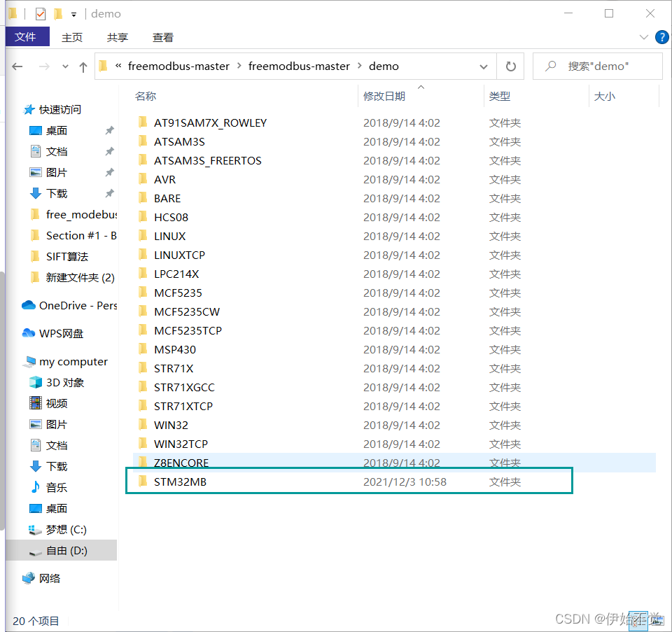
Task: Select the LPC214X folder
Action: coord(176,274)
